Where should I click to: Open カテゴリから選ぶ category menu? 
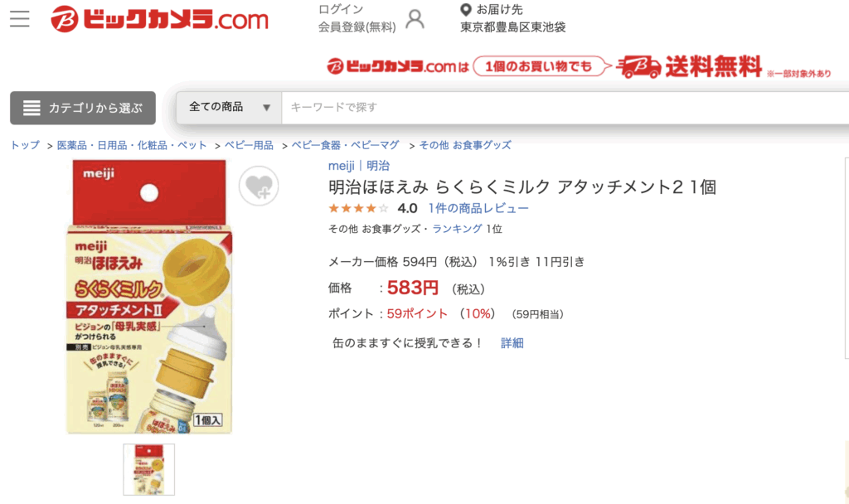[x=83, y=108]
